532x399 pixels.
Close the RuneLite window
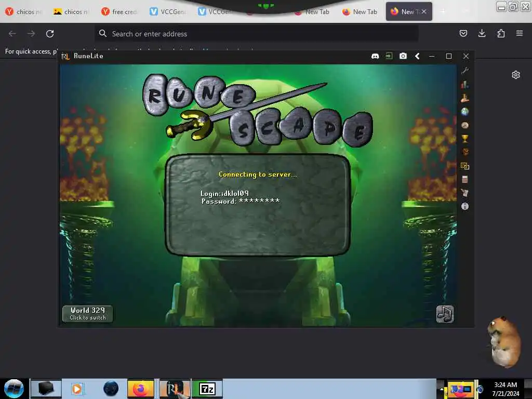[x=466, y=56]
